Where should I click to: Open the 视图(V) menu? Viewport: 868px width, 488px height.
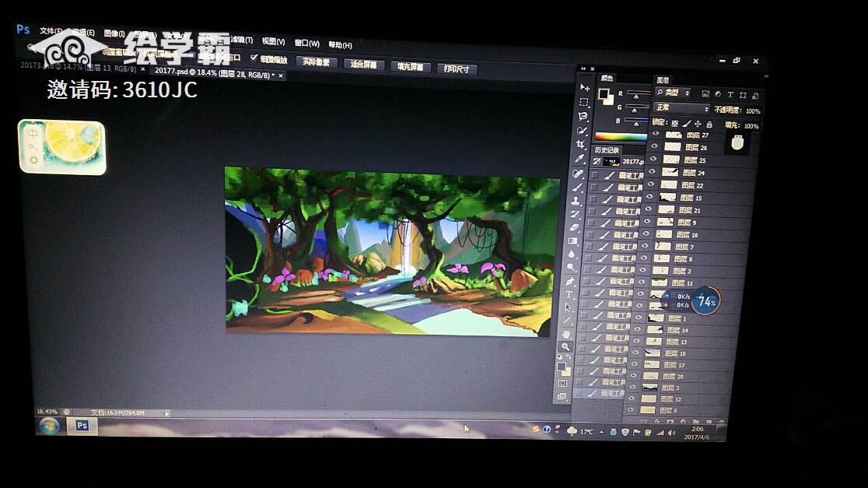coord(274,41)
